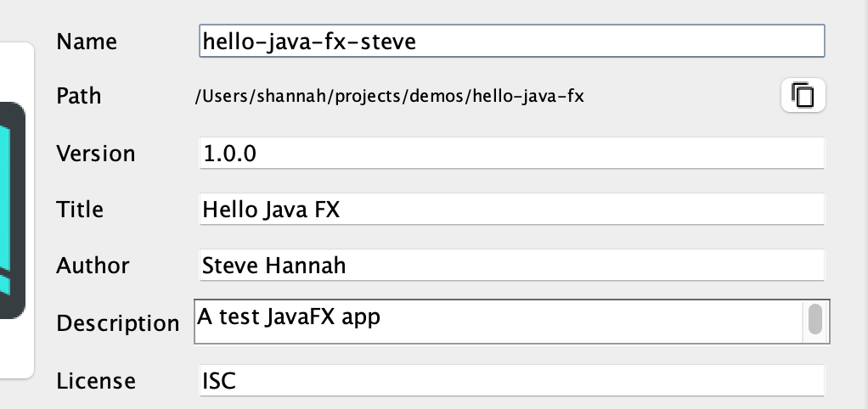Click the Path label
Screen dimensions: 868x409
click(x=79, y=96)
